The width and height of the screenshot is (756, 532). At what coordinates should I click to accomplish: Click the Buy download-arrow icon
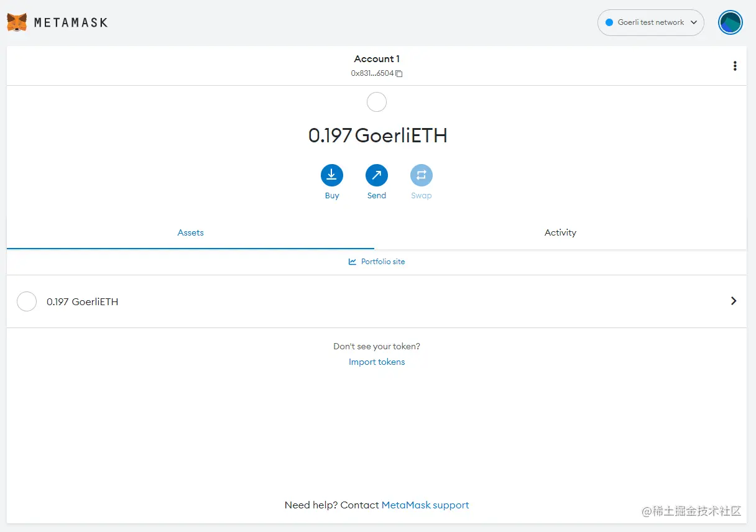(x=332, y=175)
